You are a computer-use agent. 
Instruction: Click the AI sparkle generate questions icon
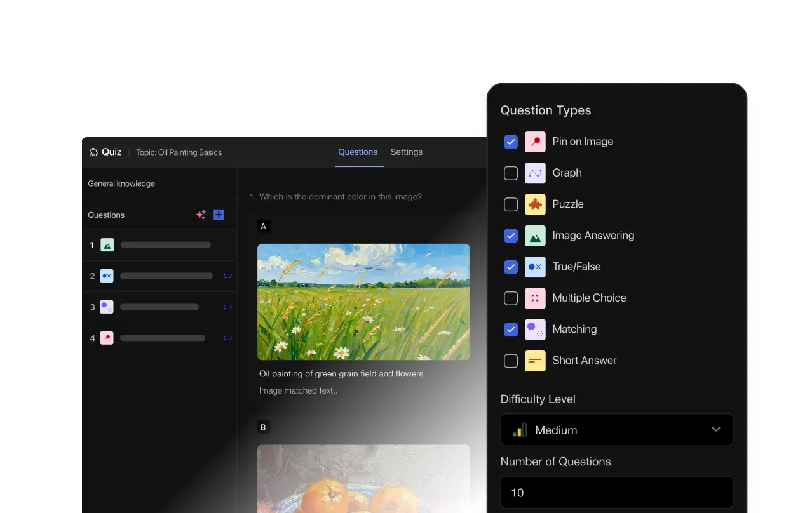tap(201, 215)
